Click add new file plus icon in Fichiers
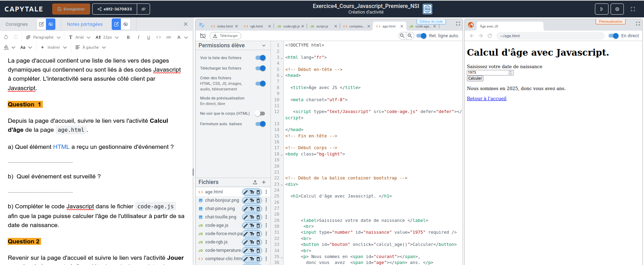This screenshot has height=265, width=644. pos(264,182)
